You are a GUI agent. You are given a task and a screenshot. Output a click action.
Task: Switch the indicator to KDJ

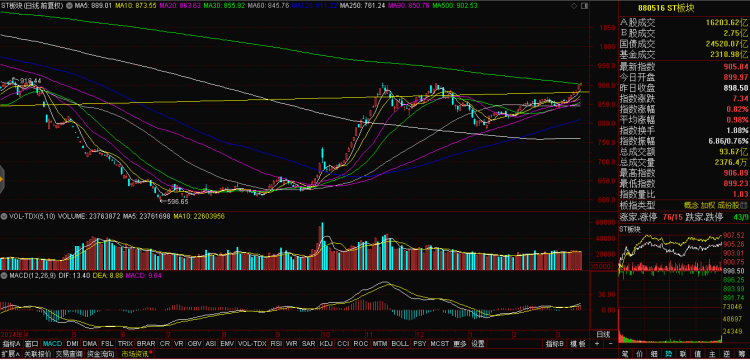tap(326, 344)
